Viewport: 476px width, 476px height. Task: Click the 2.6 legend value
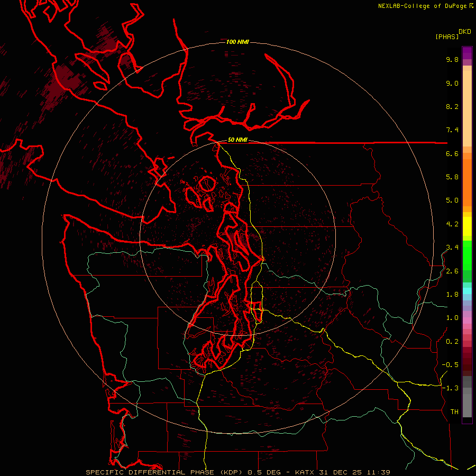452,271
